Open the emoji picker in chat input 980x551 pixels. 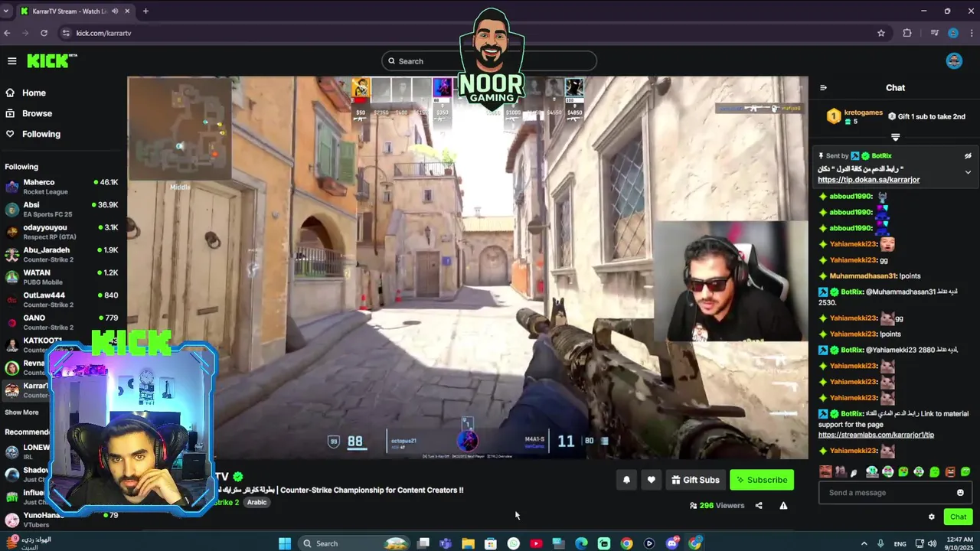pyautogui.click(x=961, y=493)
